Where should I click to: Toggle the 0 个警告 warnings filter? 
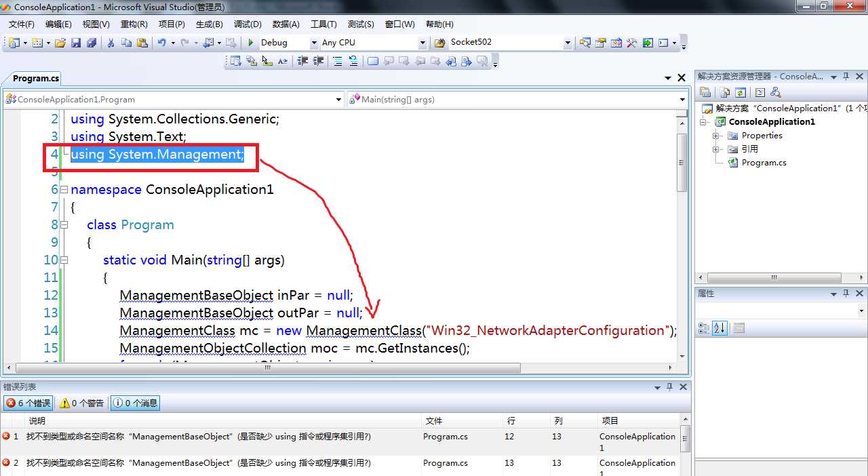(x=81, y=403)
